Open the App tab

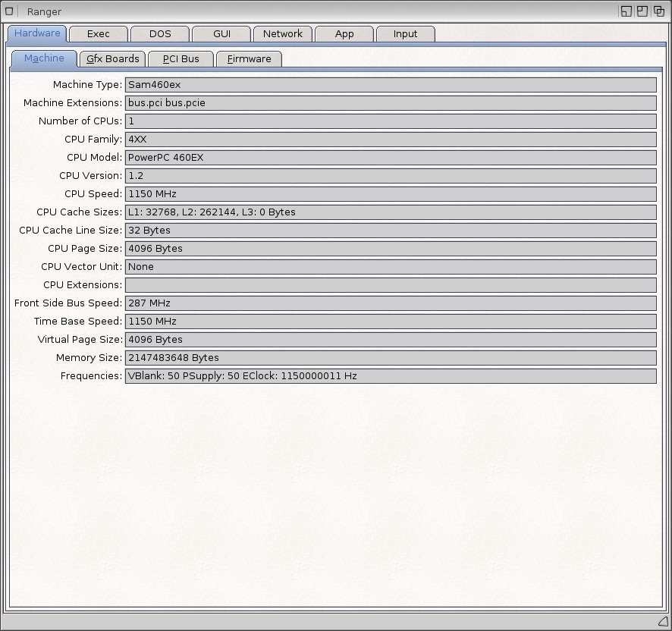coord(344,34)
